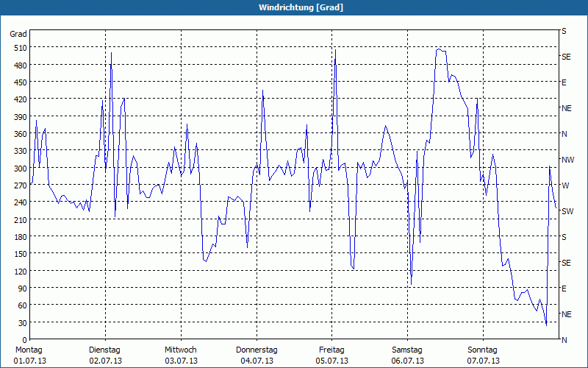Image resolution: width=588 pixels, height=368 pixels.
Task: Select the N compass label beside 360 gridline
Action: click(564, 134)
